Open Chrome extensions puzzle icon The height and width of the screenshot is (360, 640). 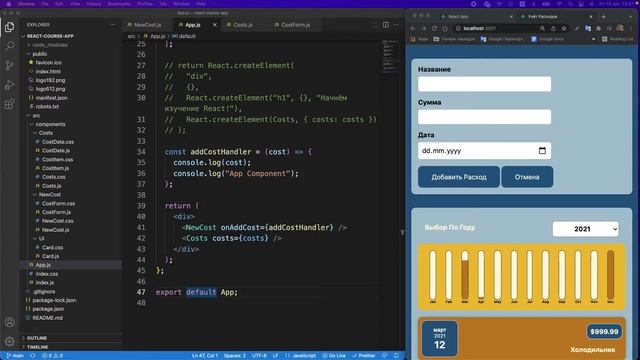pos(598,29)
